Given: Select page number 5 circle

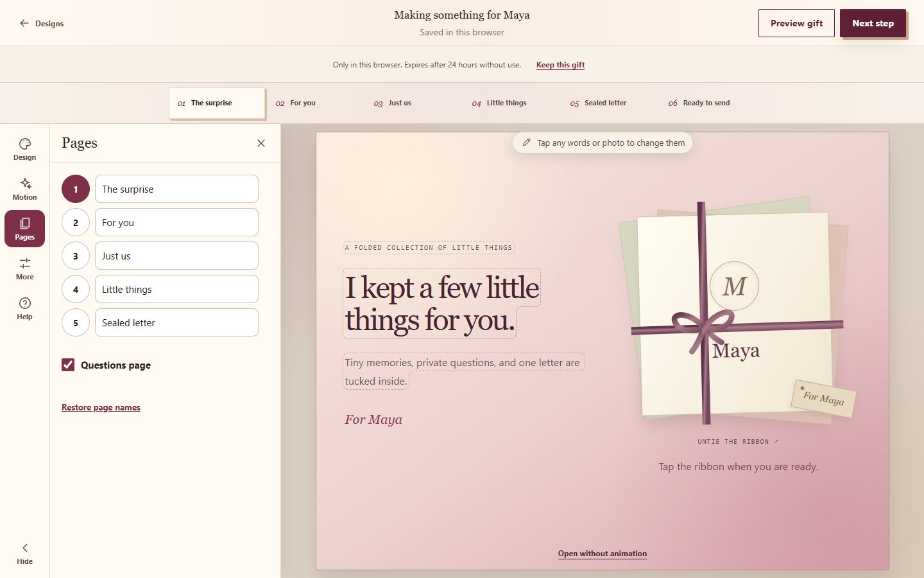Looking at the screenshot, I should 76,322.
